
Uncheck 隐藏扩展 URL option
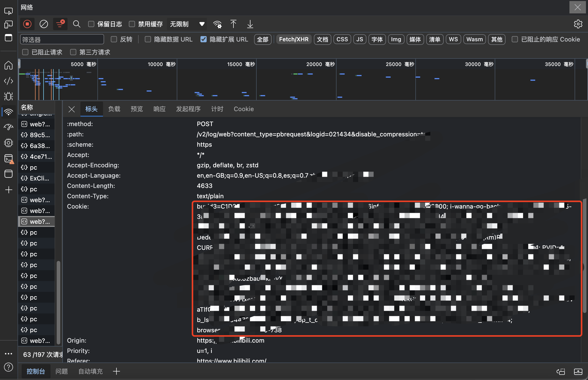pyautogui.click(x=204, y=39)
